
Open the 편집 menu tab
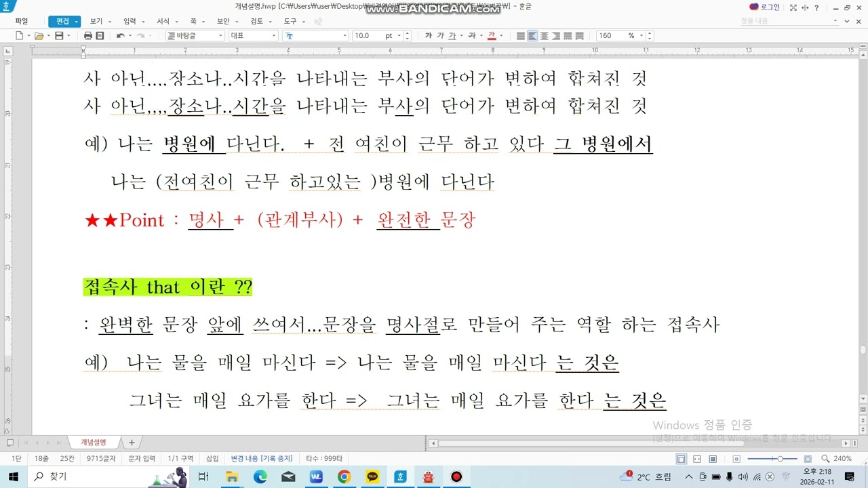tap(64, 21)
